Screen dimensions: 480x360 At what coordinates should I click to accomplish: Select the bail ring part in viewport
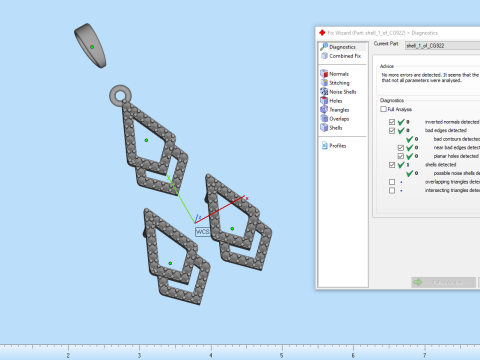point(90,45)
